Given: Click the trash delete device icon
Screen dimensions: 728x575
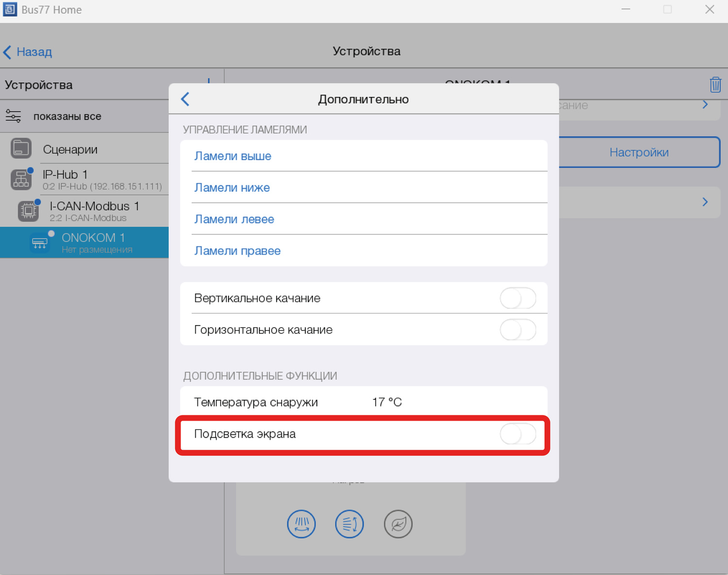Looking at the screenshot, I should 715,85.
